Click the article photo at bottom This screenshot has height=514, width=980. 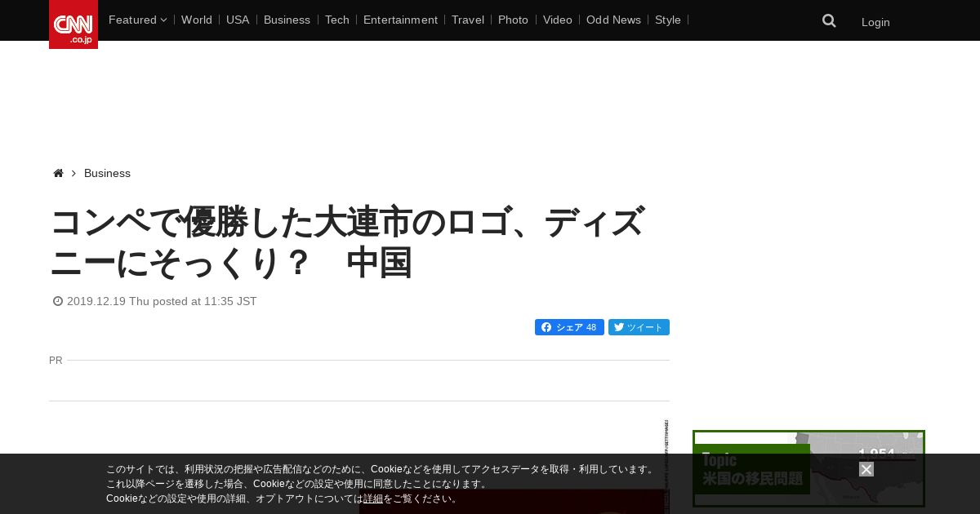pyautogui.click(x=511, y=501)
